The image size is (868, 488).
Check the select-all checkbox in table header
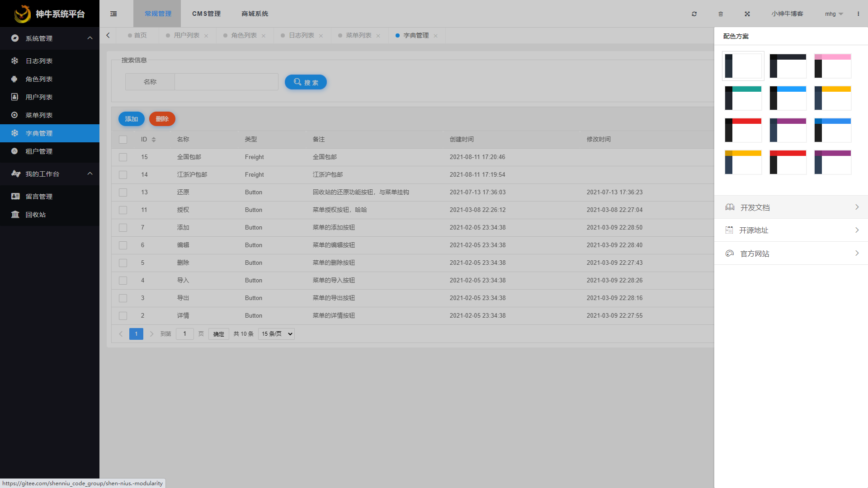tap(123, 140)
